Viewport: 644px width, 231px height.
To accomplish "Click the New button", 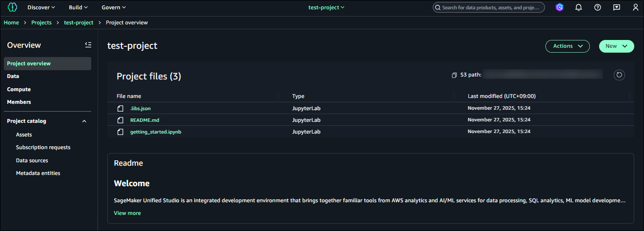I will 616,46.
